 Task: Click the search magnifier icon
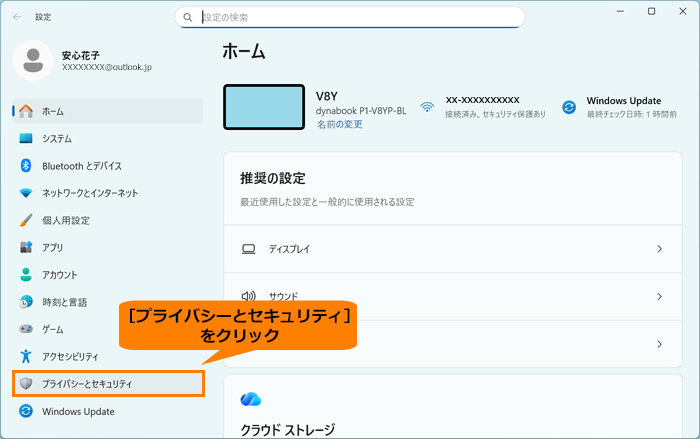[188, 17]
